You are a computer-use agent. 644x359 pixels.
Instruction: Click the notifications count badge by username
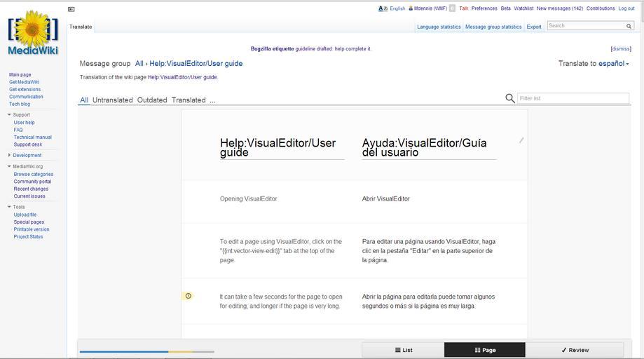(x=452, y=8)
